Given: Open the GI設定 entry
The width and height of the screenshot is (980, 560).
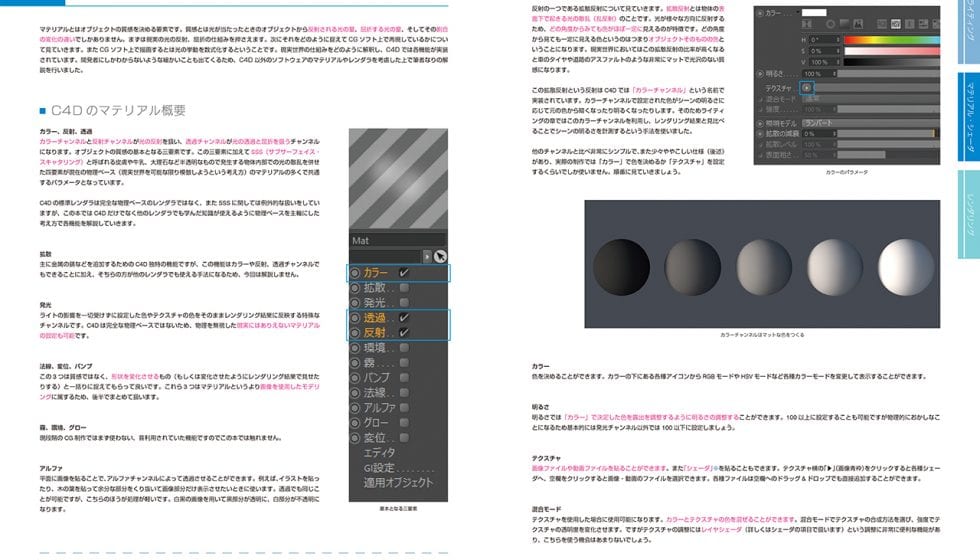Looking at the screenshot, I should click(379, 468).
